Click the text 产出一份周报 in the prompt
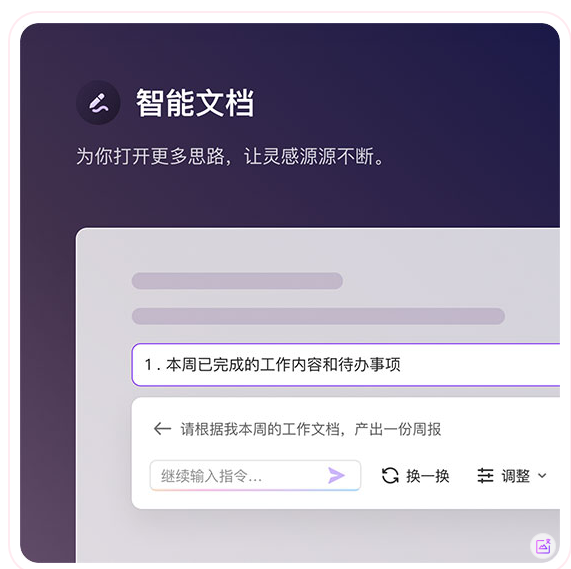The width and height of the screenshot is (571, 569). pos(398,429)
